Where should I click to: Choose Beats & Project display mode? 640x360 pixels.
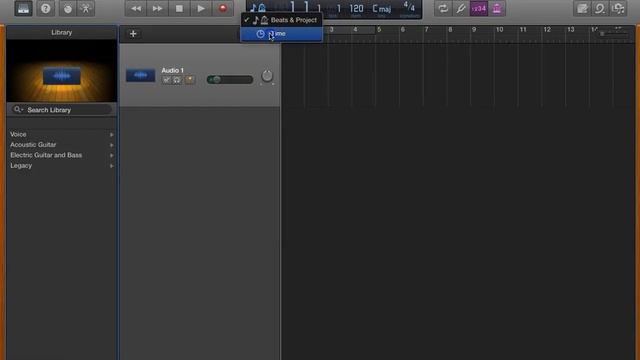(x=282, y=20)
